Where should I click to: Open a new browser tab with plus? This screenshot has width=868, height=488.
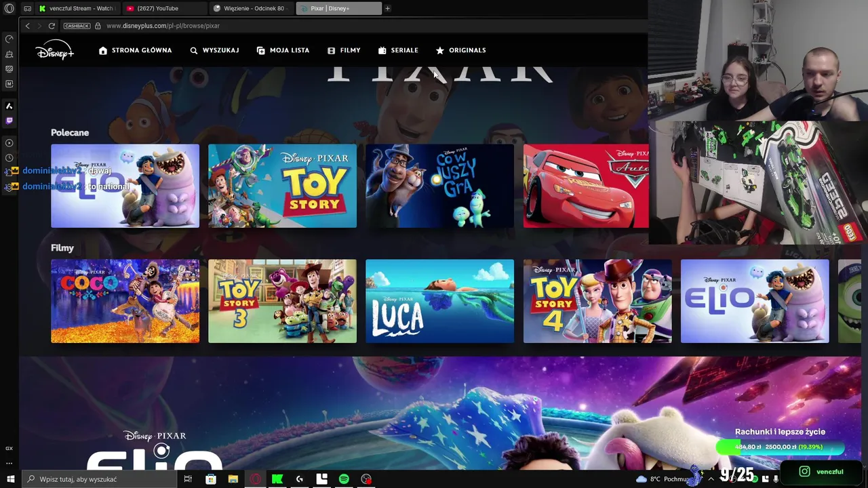pos(387,9)
